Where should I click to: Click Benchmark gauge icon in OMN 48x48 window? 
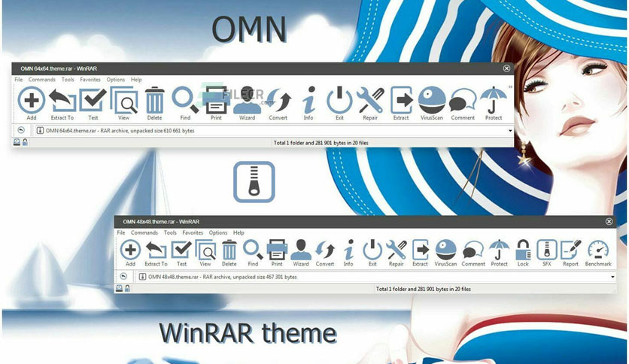point(598,250)
